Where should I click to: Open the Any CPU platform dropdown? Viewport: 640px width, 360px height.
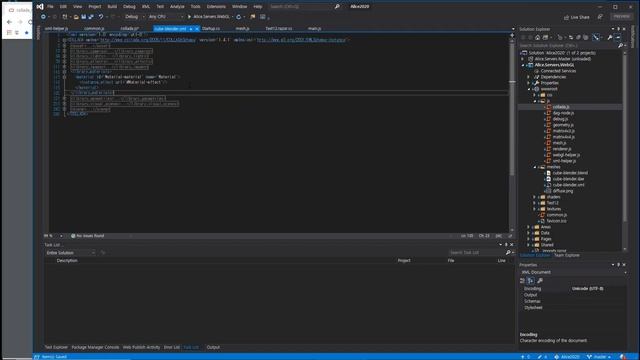click(x=165, y=17)
